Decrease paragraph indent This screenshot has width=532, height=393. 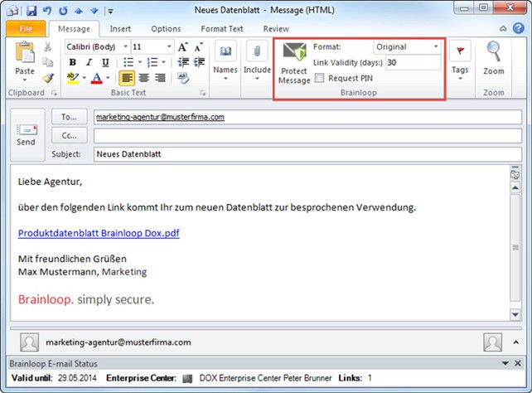[183, 62]
